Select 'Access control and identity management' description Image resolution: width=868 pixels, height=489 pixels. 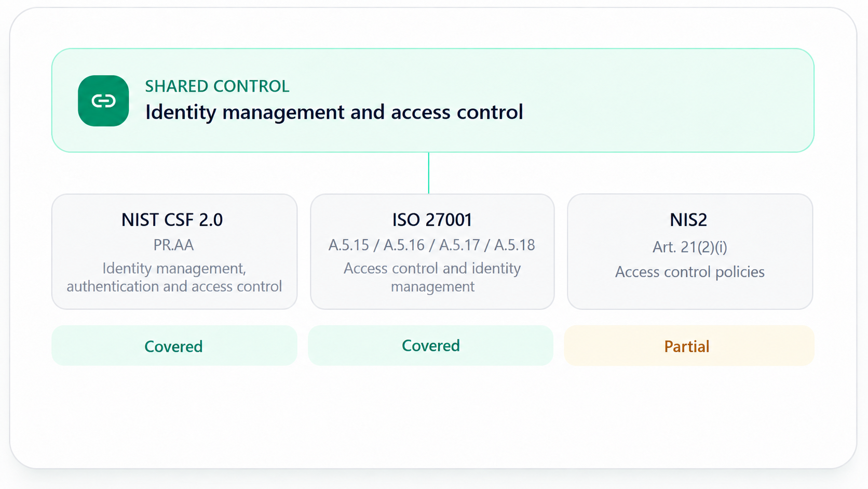(x=432, y=277)
